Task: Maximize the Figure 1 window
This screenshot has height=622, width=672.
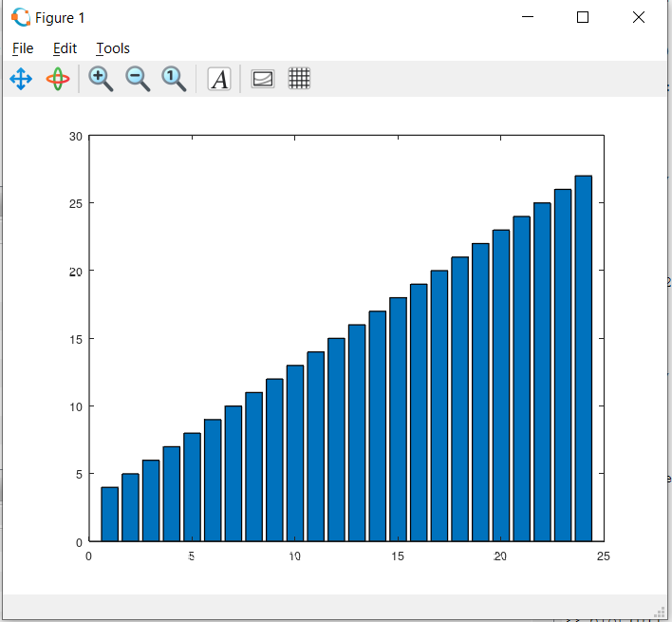Action: [x=583, y=18]
